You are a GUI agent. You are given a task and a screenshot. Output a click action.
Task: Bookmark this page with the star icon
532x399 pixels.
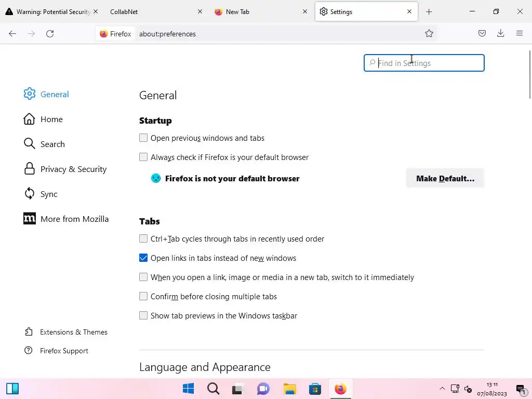(x=429, y=34)
